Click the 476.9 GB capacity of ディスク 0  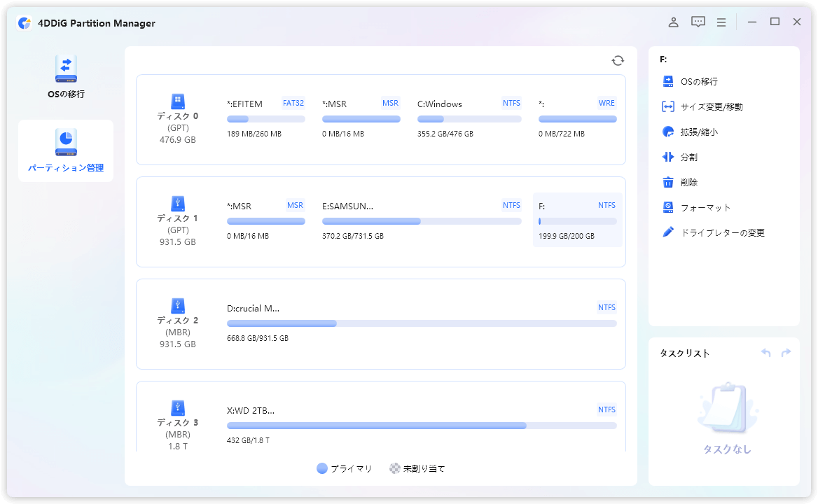pos(178,140)
